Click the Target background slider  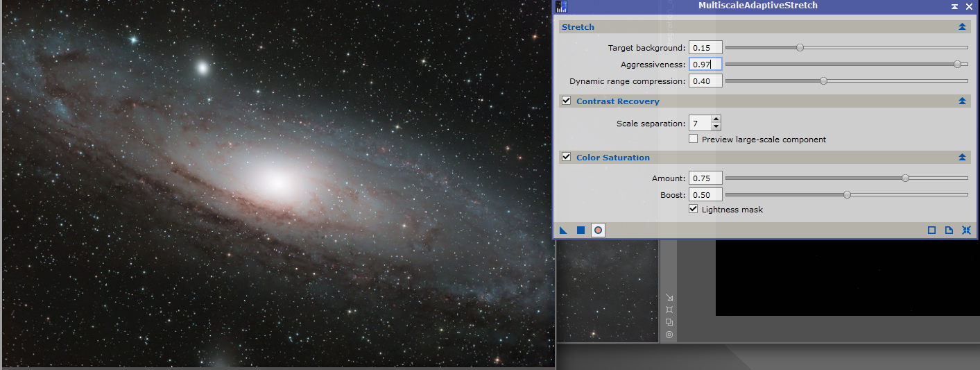click(x=846, y=47)
